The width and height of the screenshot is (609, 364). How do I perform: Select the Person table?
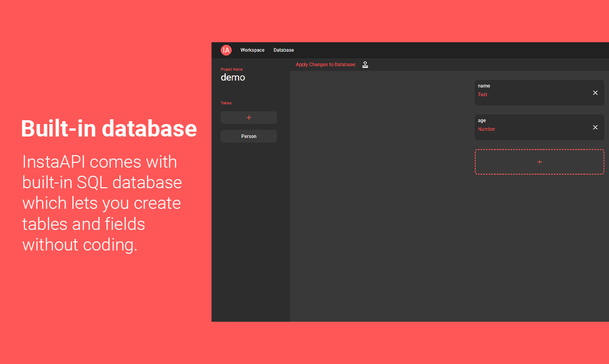(249, 136)
